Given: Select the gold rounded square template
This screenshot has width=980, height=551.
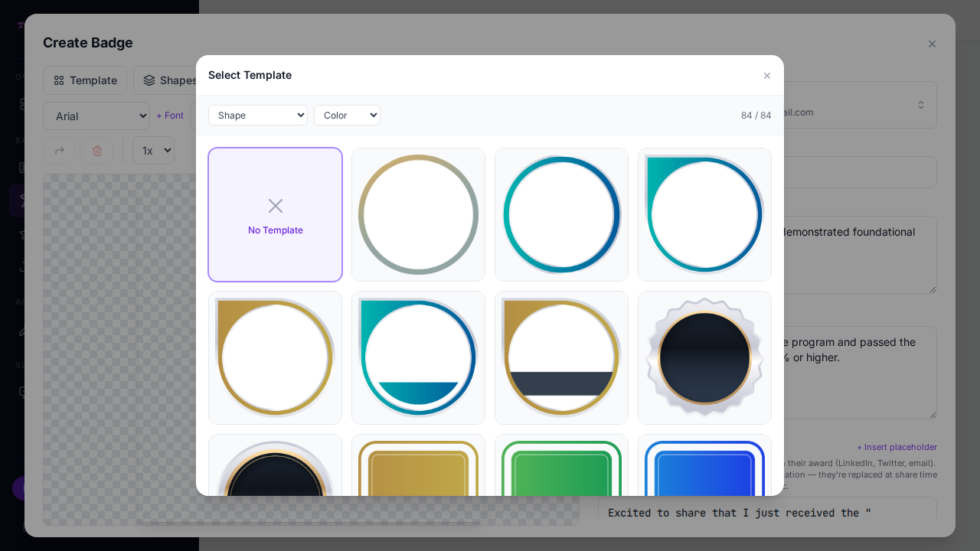Looking at the screenshot, I should click(x=418, y=467).
